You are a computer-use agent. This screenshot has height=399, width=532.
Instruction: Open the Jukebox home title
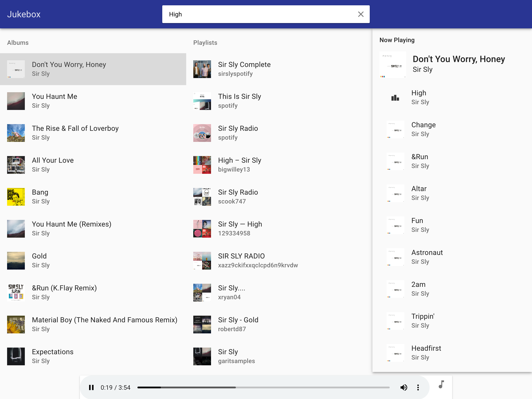coord(24,14)
